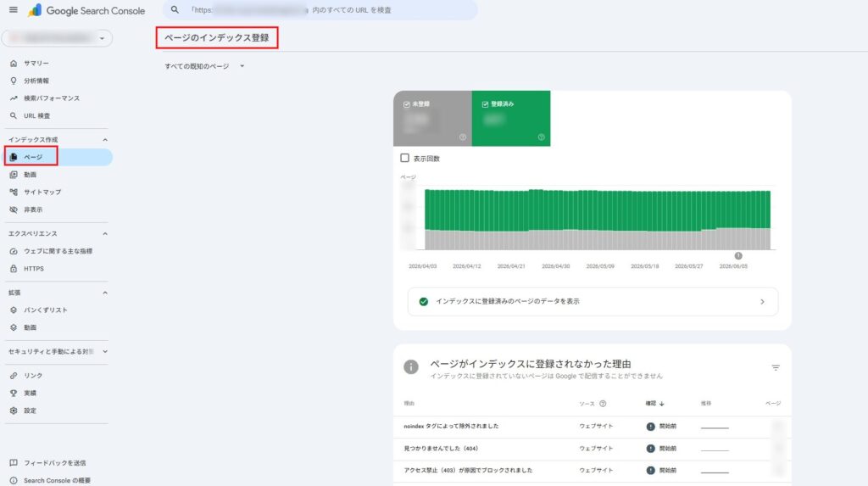Click the lock icon beside HTTPS

point(14,269)
